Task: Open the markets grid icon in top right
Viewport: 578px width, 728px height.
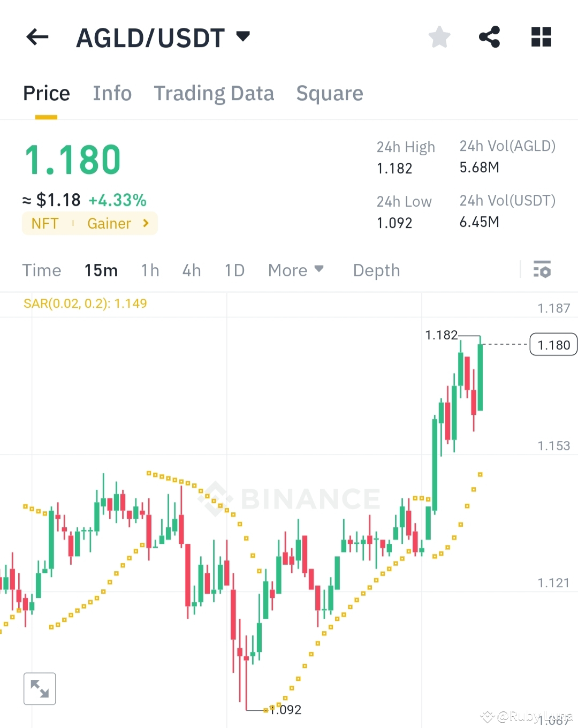Action: [541, 36]
